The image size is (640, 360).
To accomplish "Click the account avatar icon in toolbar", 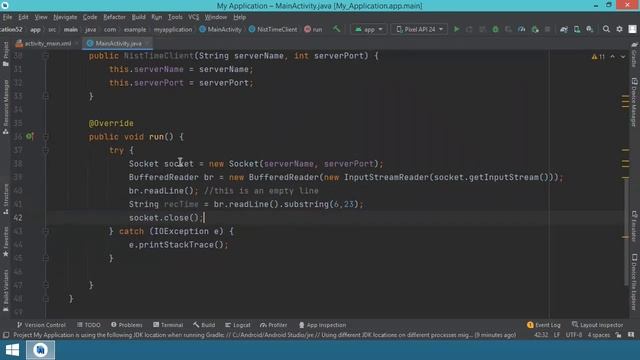I will (632, 29).
